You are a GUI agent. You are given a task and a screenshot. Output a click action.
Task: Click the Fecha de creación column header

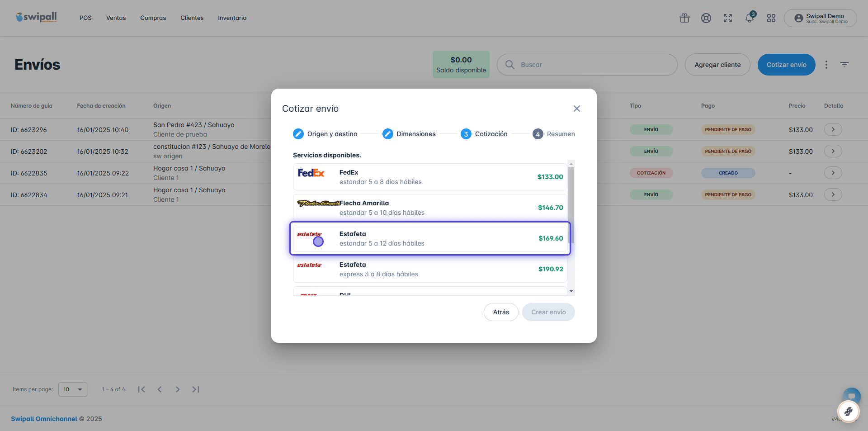(x=101, y=106)
